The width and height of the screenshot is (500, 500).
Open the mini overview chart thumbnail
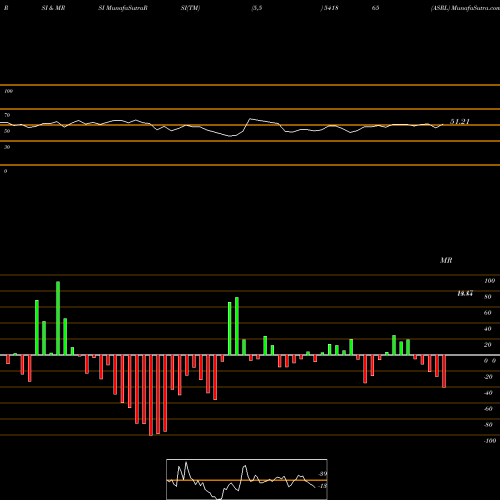247,479
